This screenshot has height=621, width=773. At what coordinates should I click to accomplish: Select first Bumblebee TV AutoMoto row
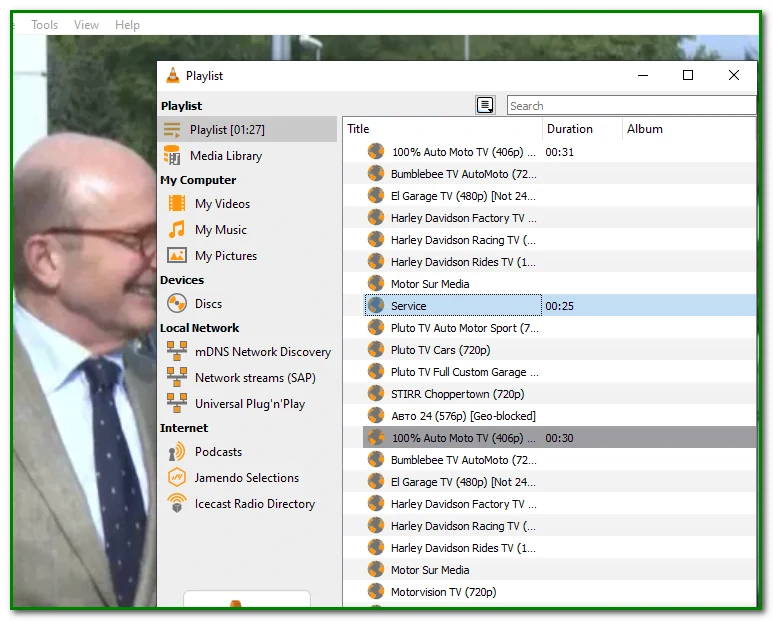pyautogui.click(x=550, y=174)
